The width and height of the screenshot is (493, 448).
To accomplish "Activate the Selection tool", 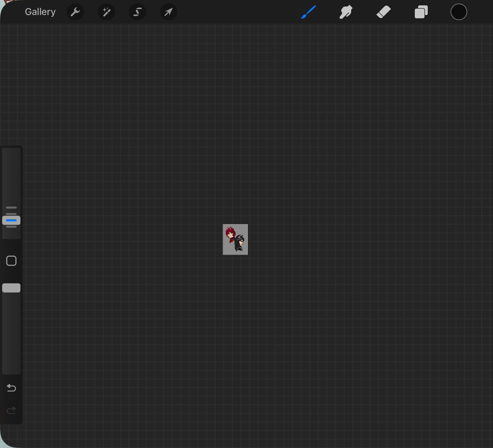I will [x=137, y=12].
